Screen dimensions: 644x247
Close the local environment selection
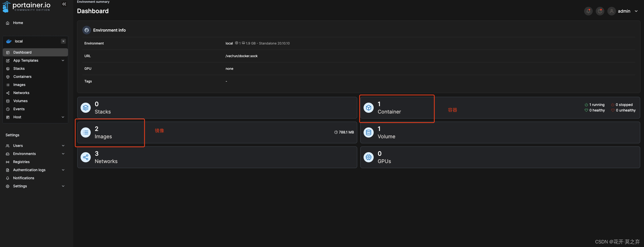(63, 41)
